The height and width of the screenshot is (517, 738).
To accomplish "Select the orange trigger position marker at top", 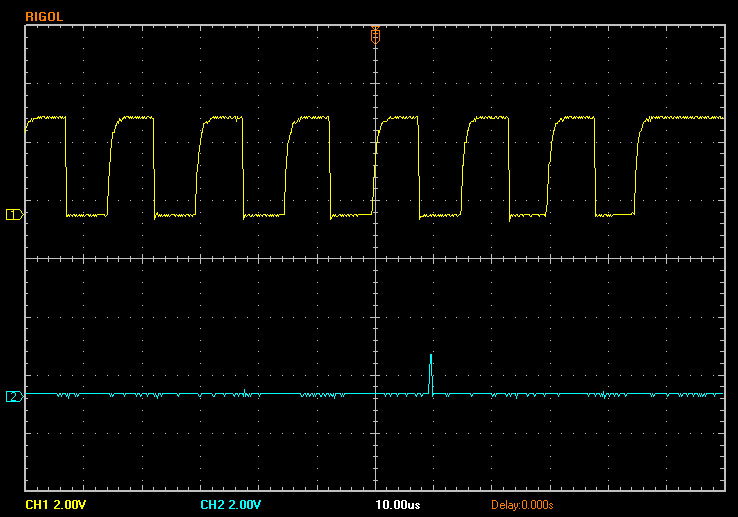I will (375, 33).
